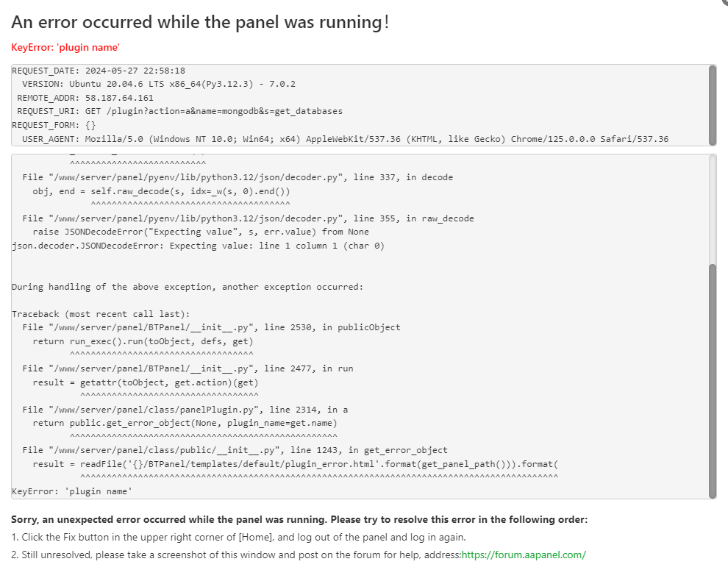This screenshot has width=728, height=581.
Task: Click the scrollbar track above the traceback thumb
Action: (712, 210)
